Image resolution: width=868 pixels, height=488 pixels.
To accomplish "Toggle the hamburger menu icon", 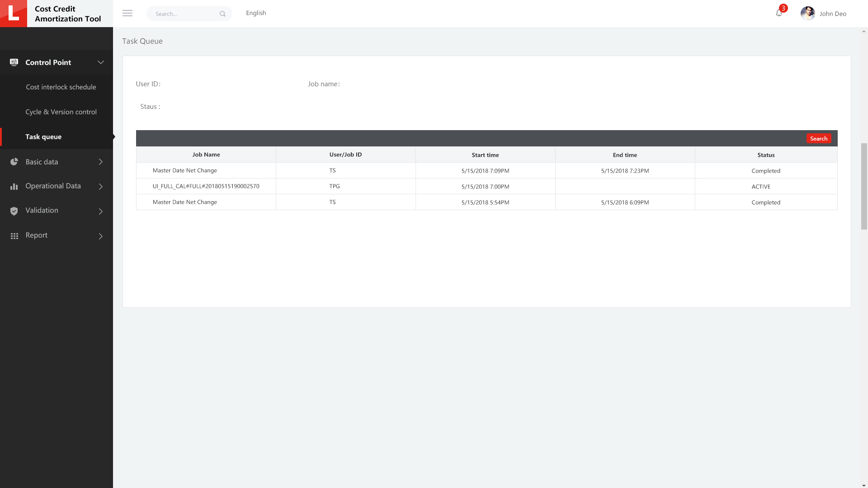I will point(127,13).
